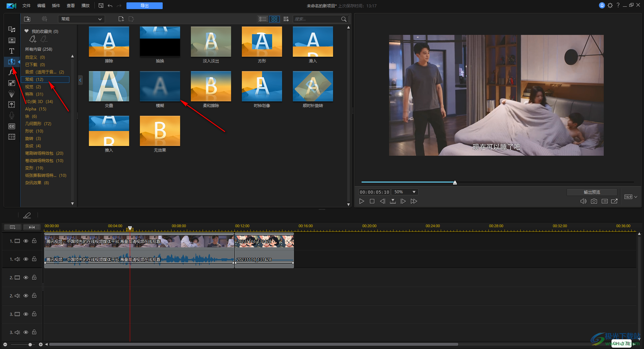
Task: Switch library to list view
Action: (x=263, y=19)
